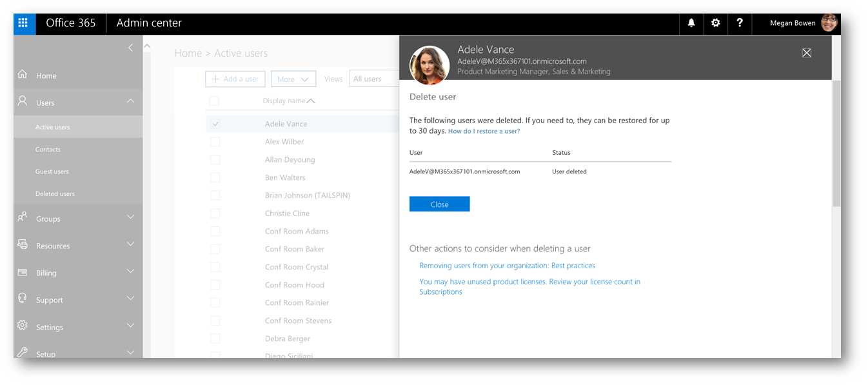Viewport: 868px width, 385px height.
Task: Click Office 365 title in header
Action: pyautogui.click(x=70, y=23)
